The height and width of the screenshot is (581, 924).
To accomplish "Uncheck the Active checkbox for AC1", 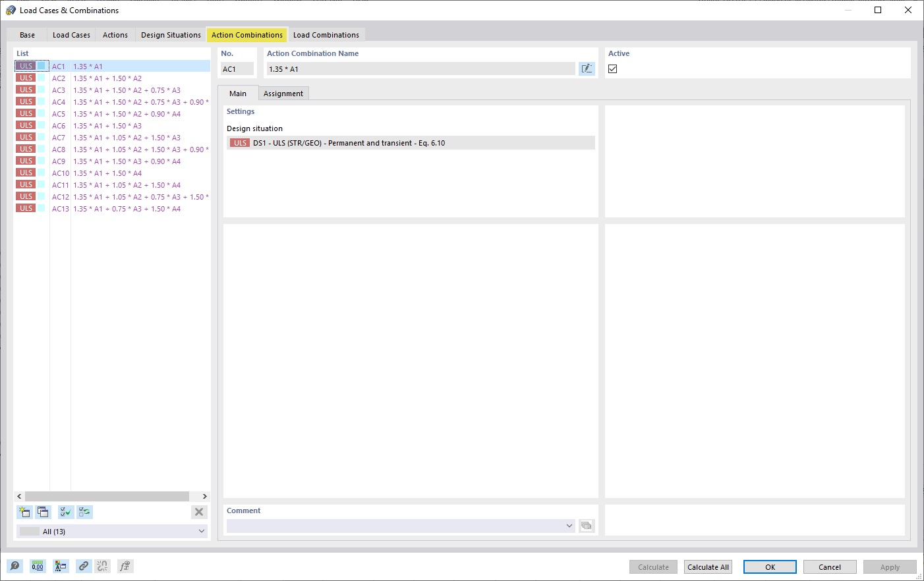I will click(612, 68).
